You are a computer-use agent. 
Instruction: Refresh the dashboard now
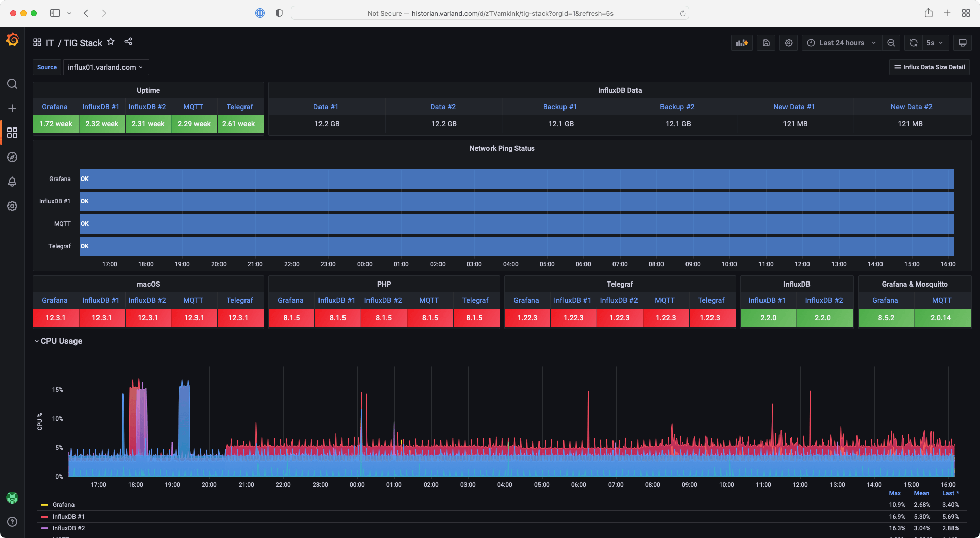(913, 43)
